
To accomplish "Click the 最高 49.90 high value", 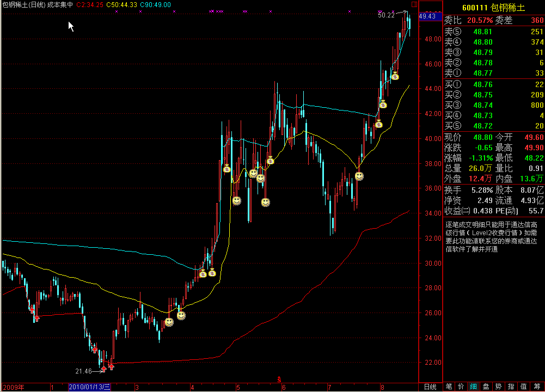I will [534, 148].
